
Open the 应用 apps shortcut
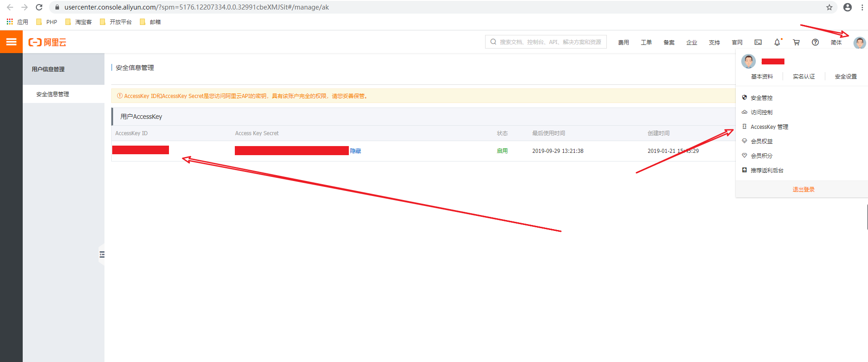(x=17, y=22)
